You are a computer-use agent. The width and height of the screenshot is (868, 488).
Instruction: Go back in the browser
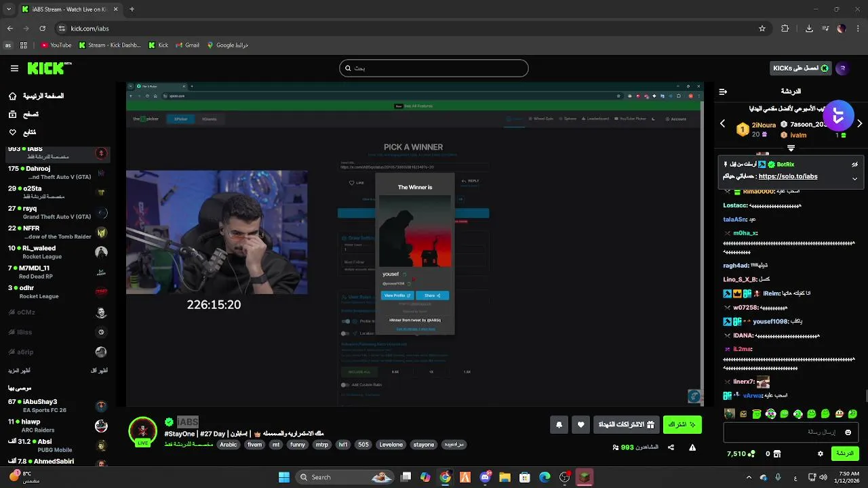coord(9,28)
